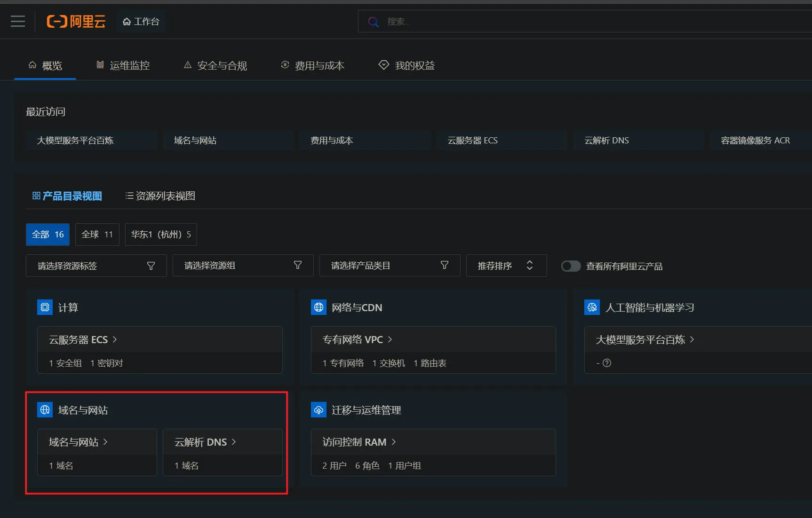Screen dimensions: 812x518
Task: Open the 请选择资源标签 dropdown
Action: (96, 266)
